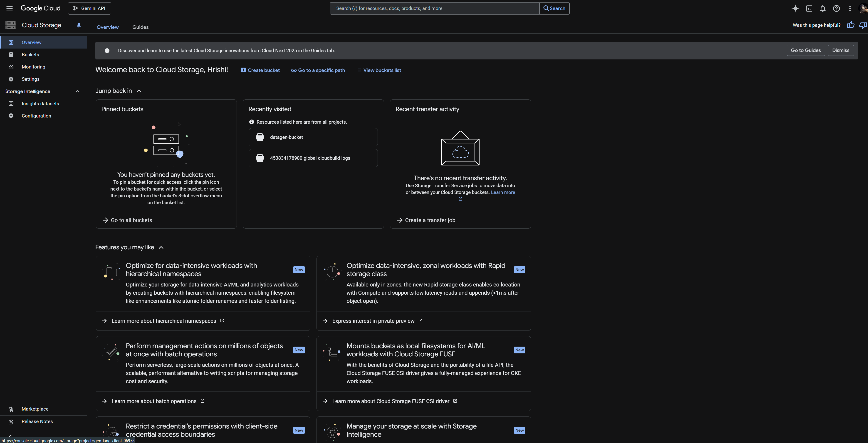Open Release Notes in the sidebar

coord(43,421)
